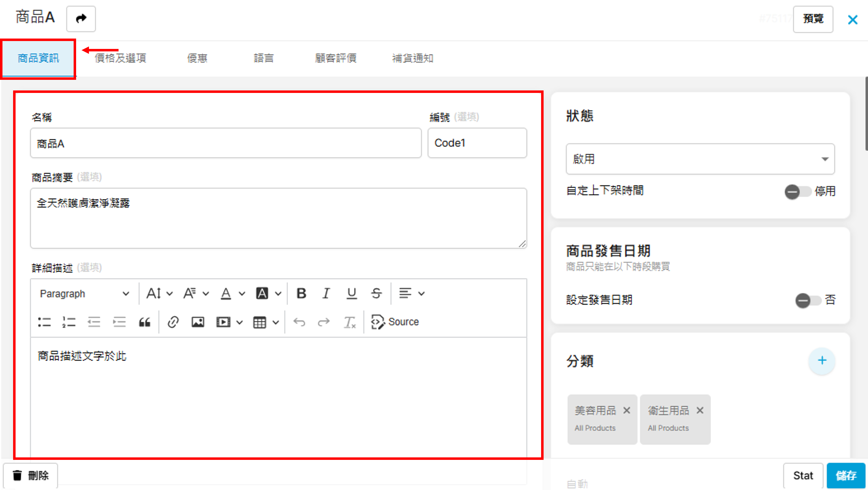Switch to the 價格及選項 tab
Image resolution: width=868 pixels, height=490 pixels.
(120, 58)
